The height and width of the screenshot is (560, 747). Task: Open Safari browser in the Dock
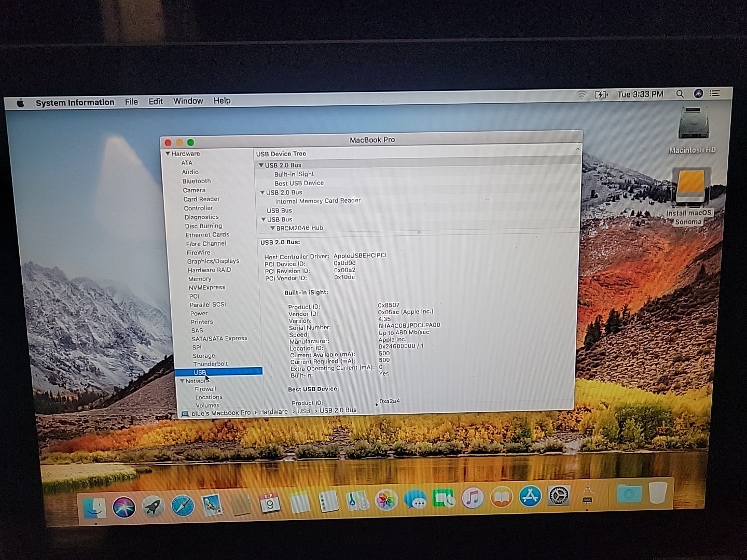183,506
